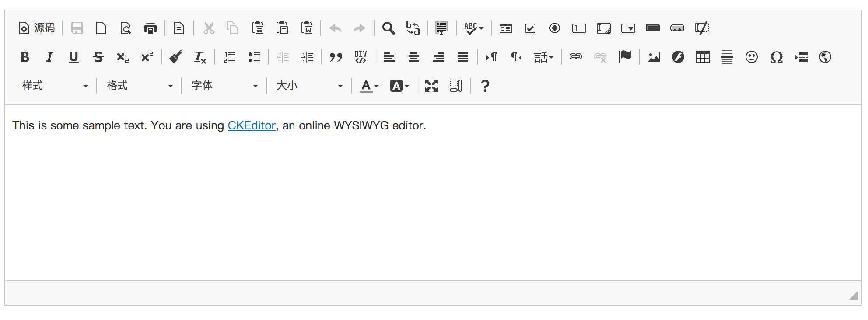868x320 pixels.
Task: Insert a textarea form field
Action: [604, 28]
